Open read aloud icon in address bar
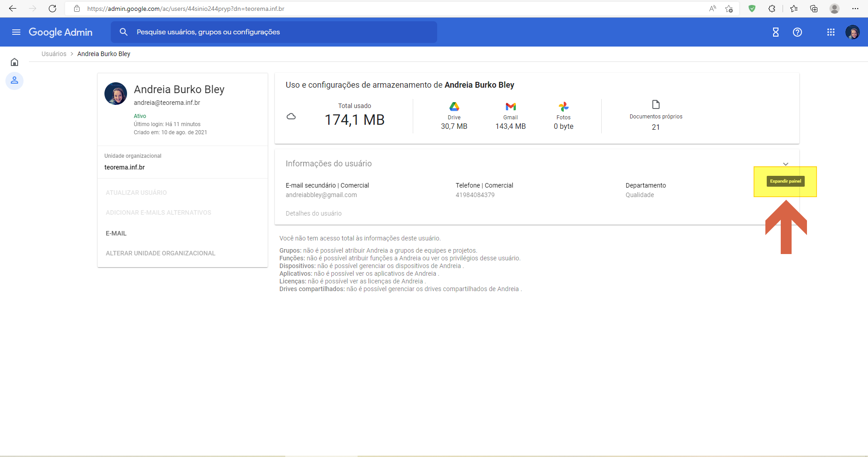Screen dimensions: 868x457 [x=712, y=9]
